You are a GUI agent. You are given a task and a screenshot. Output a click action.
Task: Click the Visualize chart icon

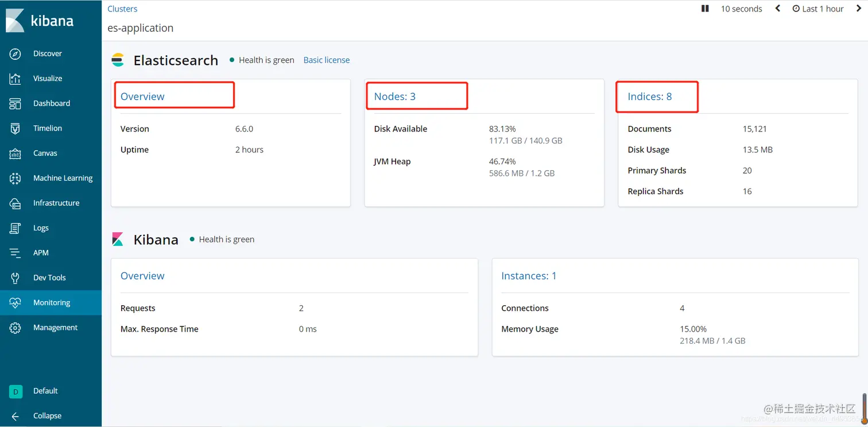(x=15, y=79)
